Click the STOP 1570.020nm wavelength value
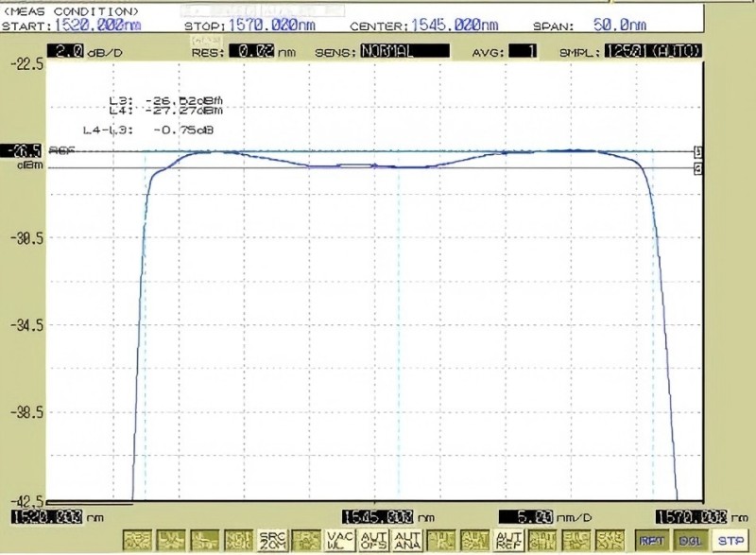The height and width of the screenshot is (555, 756). click(272, 26)
